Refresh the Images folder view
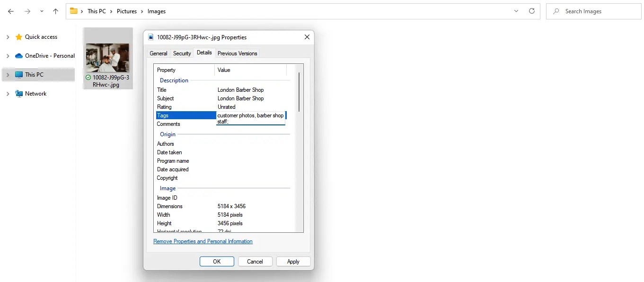The width and height of the screenshot is (644, 282). pos(532,11)
